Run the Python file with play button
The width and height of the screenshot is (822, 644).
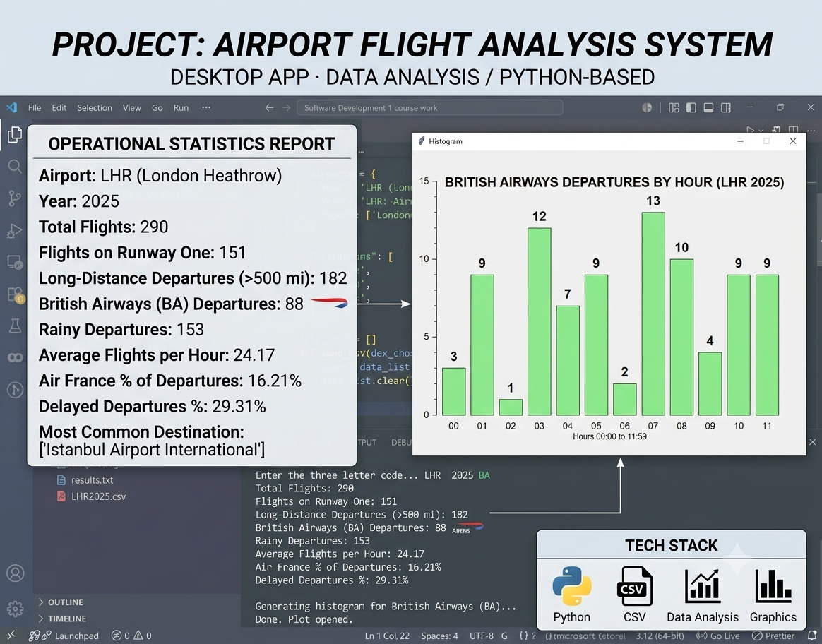point(750,129)
